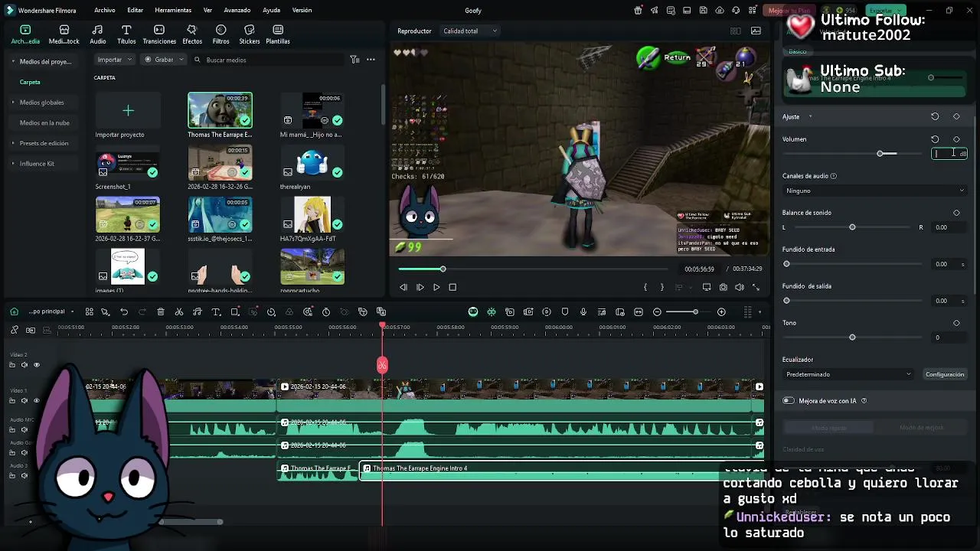Click the Tono slider handle
The image size is (980, 551).
pyautogui.click(x=852, y=337)
